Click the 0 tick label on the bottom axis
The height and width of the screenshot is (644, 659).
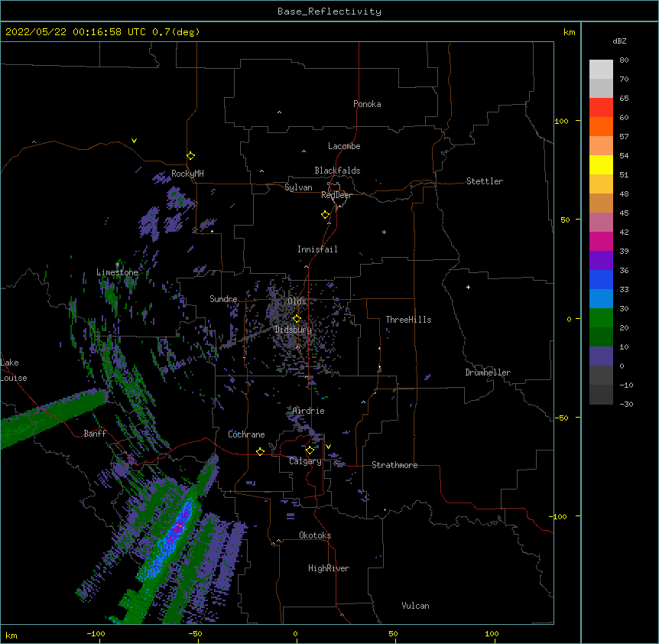click(295, 633)
